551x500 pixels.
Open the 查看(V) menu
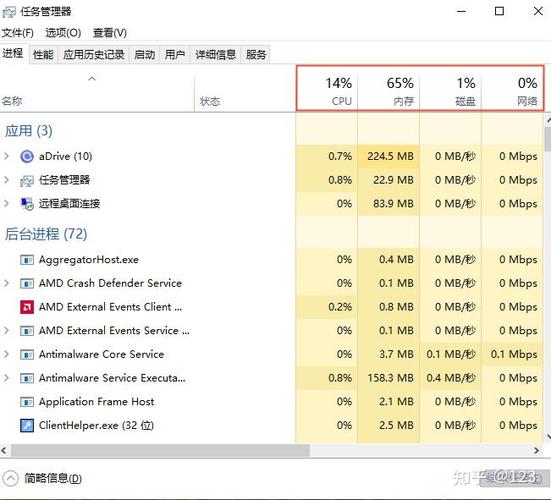tap(110, 33)
